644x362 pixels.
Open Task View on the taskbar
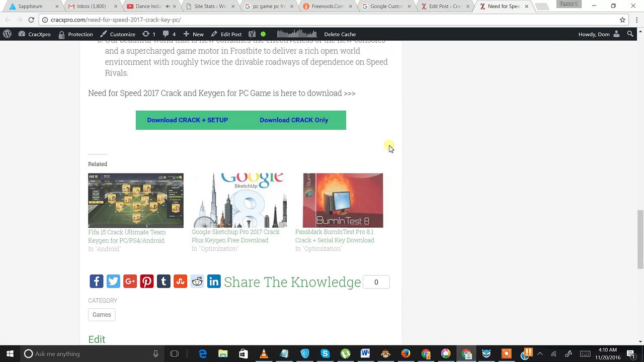click(175, 354)
